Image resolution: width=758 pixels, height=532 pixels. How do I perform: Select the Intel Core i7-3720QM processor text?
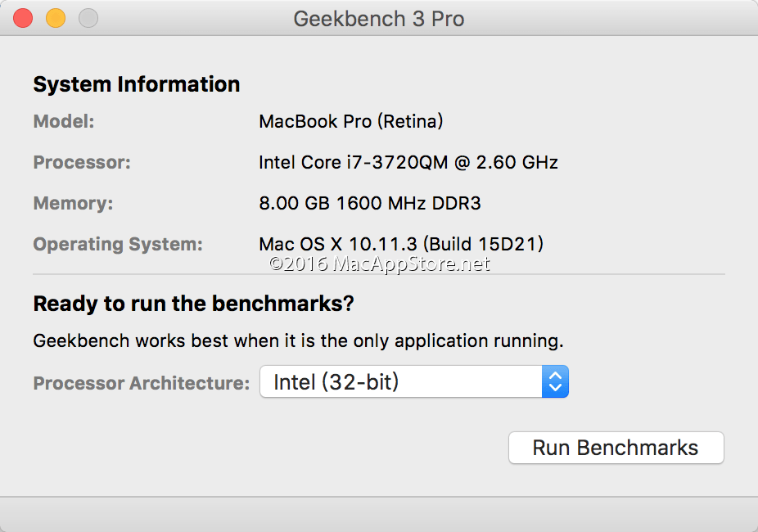[408, 163]
